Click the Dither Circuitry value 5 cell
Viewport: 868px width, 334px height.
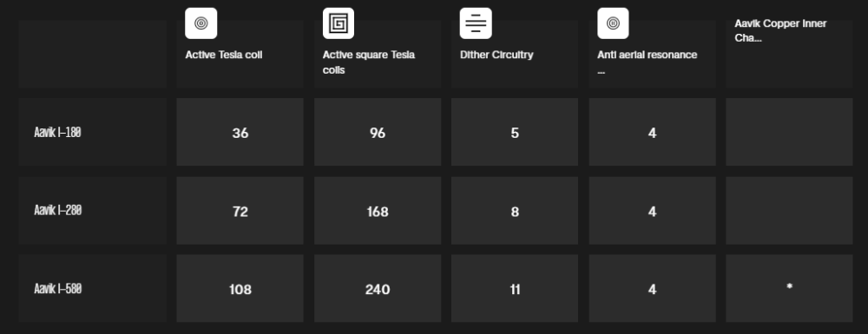pyautogui.click(x=515, y=132)
